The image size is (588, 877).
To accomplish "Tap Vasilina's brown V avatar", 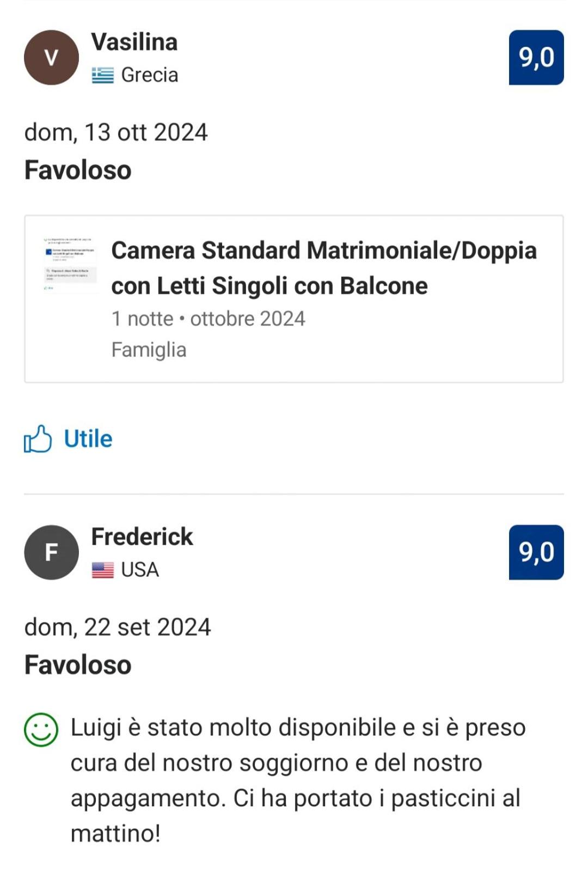I will [x=51, y=57].
